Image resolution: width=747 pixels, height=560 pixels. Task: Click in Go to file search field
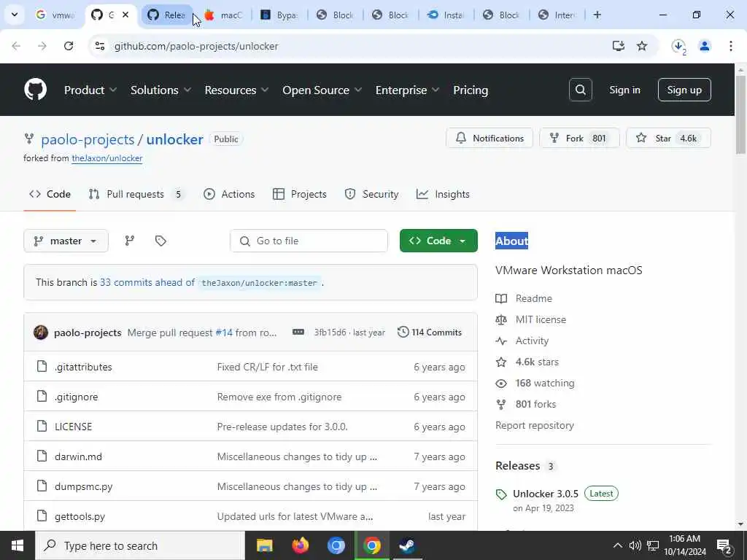click(309, 241)
